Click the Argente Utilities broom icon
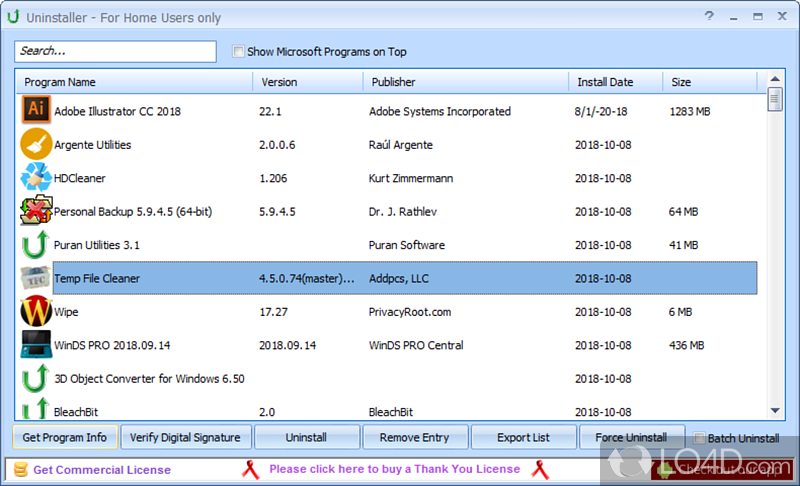Screen dimensions: 800x486 (x=36, y=144)
